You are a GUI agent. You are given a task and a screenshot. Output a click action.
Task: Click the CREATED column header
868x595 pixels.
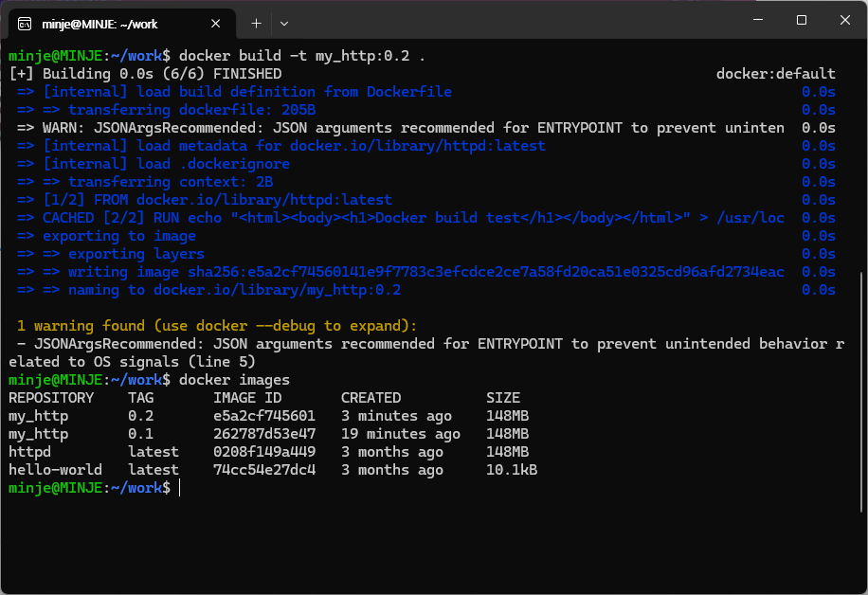(371, 398)
